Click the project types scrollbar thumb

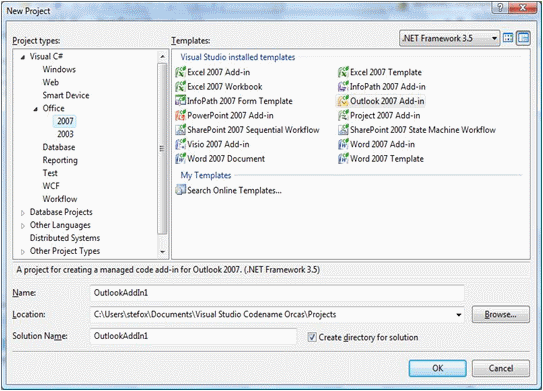[162, 149]
